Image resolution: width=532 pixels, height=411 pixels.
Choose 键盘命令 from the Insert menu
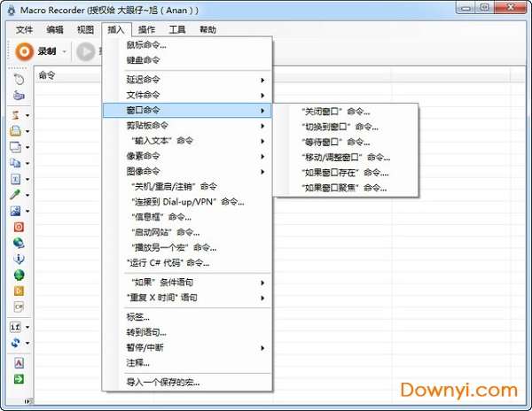pos(187,60)
